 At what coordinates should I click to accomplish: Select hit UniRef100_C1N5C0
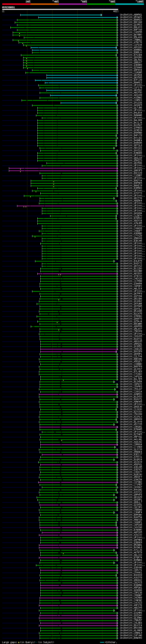pyautogui.click(x=131, y=100)
